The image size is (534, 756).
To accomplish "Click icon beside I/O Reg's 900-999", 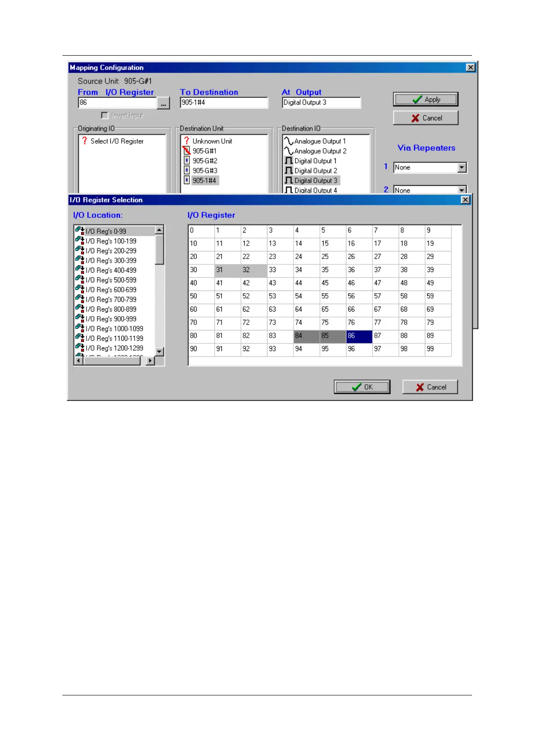I will tap(80, 318).
